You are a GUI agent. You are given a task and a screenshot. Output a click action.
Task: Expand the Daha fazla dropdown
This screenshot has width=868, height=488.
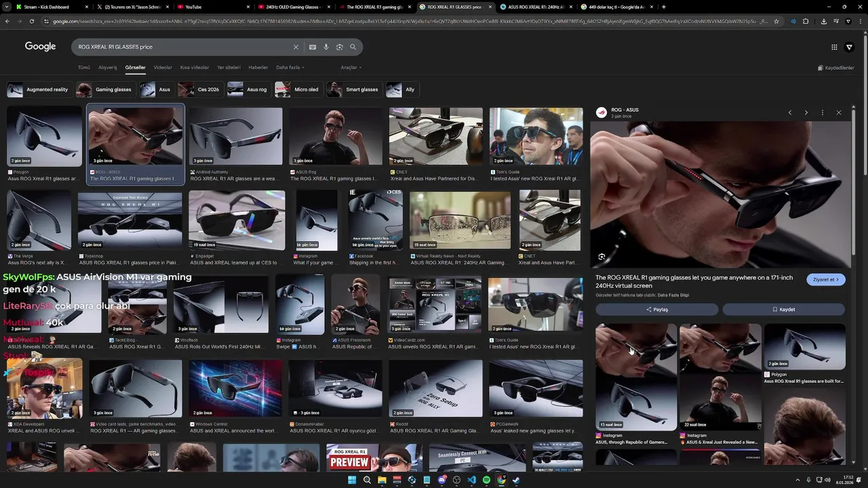point(290,68)
